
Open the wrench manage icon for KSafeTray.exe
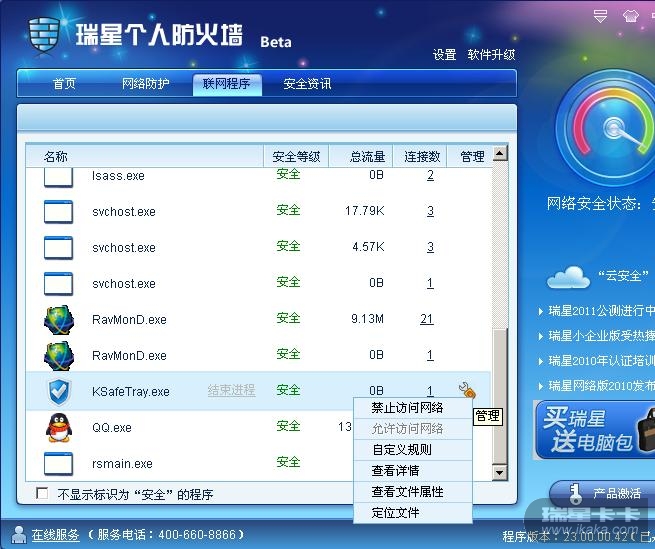coord(467,390)
